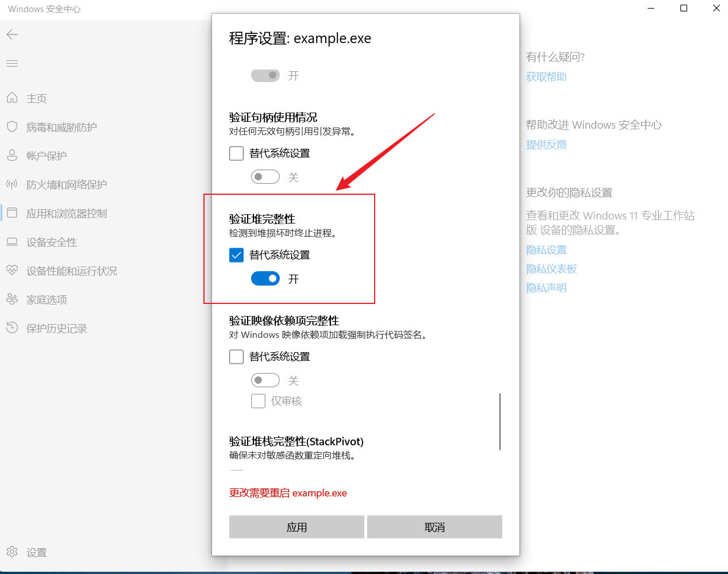
Task: Click the antenna icon for 防火墙和网络保护
Action: tap(12, 184)
